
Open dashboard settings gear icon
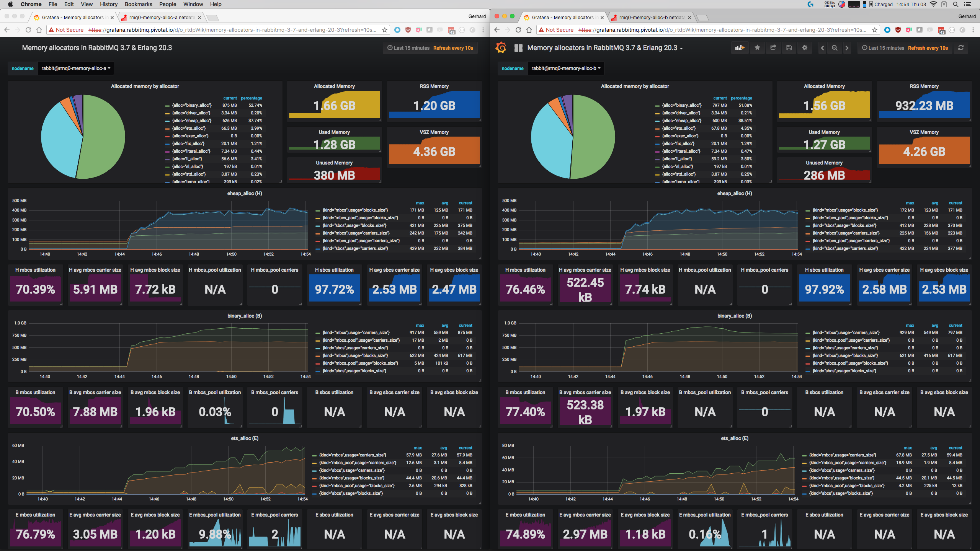pyautogui.click(x=805, y=48)
